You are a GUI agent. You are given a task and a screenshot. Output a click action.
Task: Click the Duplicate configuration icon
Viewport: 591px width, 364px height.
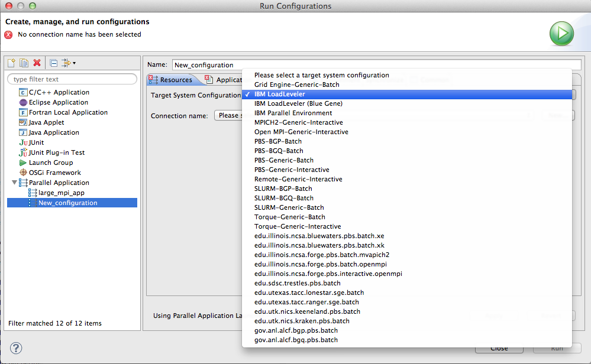click(x=24, y=63)
